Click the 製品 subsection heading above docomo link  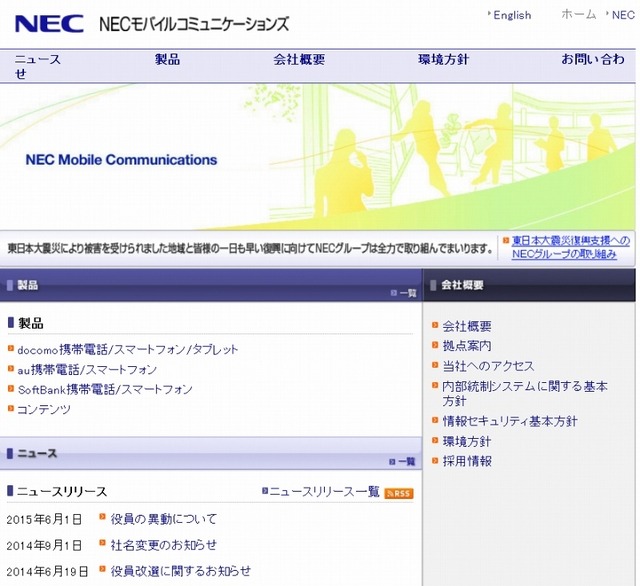[31, 324]
